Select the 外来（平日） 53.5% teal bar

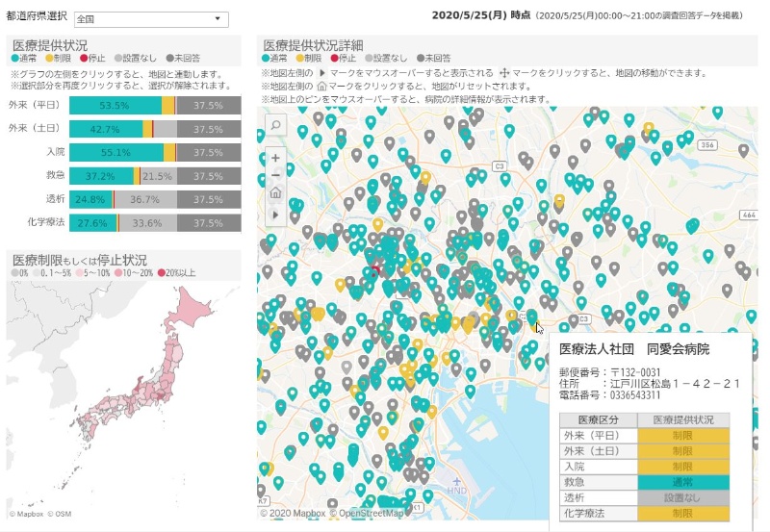click(x=115, y=106)
